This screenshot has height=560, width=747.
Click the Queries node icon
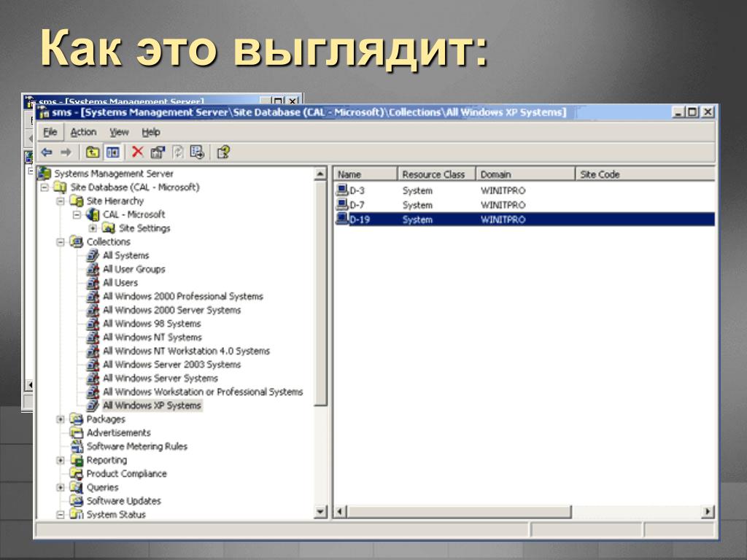77,487
